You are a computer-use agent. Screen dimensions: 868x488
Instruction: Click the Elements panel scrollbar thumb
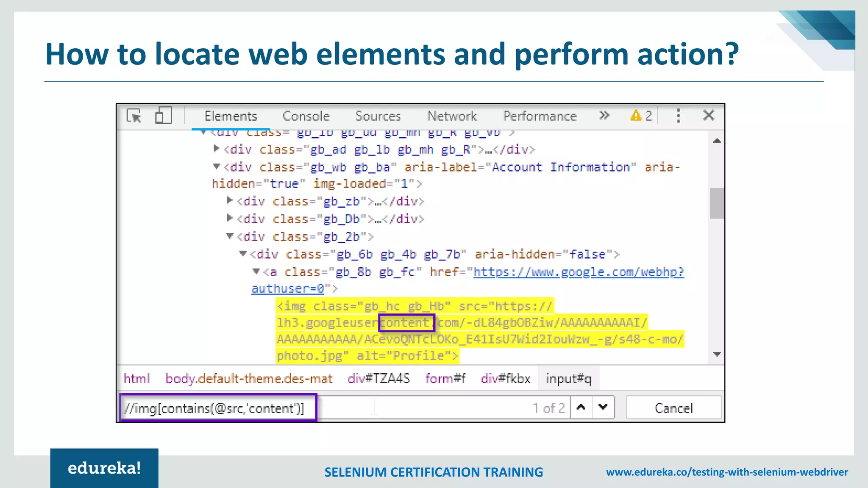[x=717, y=203]
